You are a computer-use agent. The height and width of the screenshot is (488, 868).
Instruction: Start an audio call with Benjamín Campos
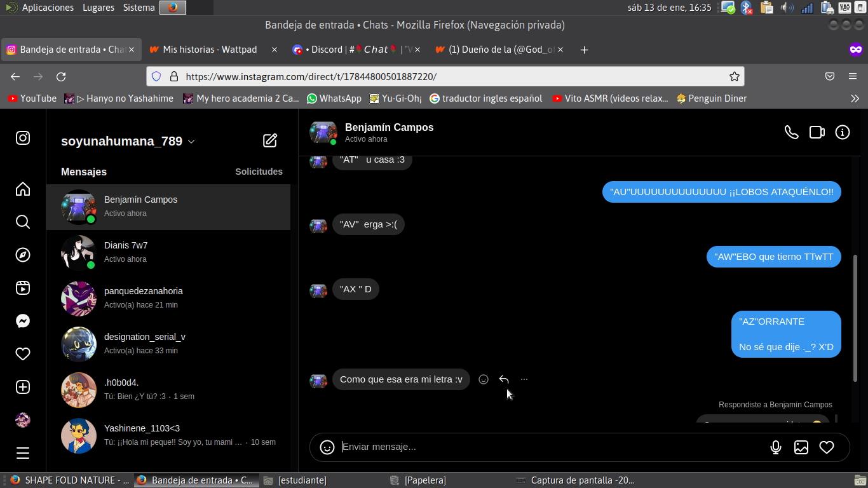pyautogui.click(x=791, y=132)
